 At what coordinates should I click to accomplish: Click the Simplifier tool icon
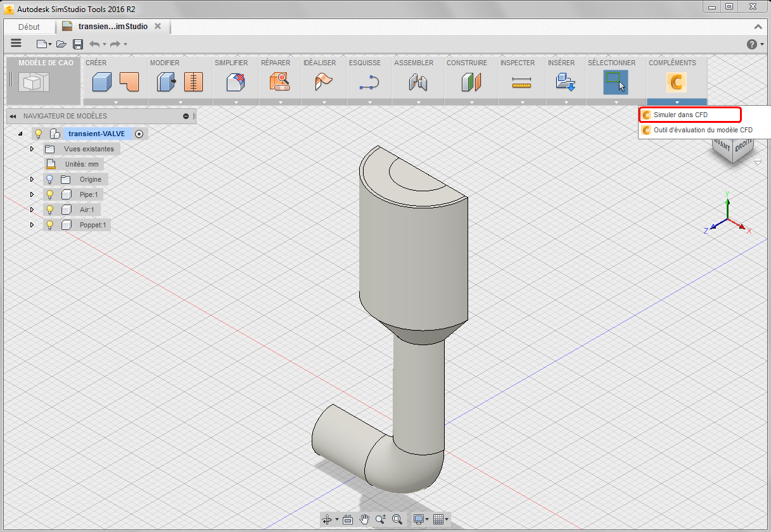pos(236,82)
